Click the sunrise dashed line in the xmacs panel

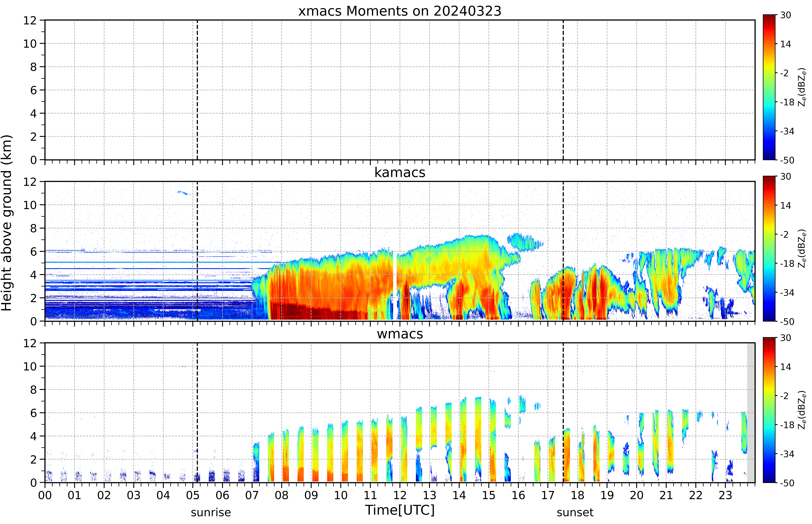click(x=197, y=90)
